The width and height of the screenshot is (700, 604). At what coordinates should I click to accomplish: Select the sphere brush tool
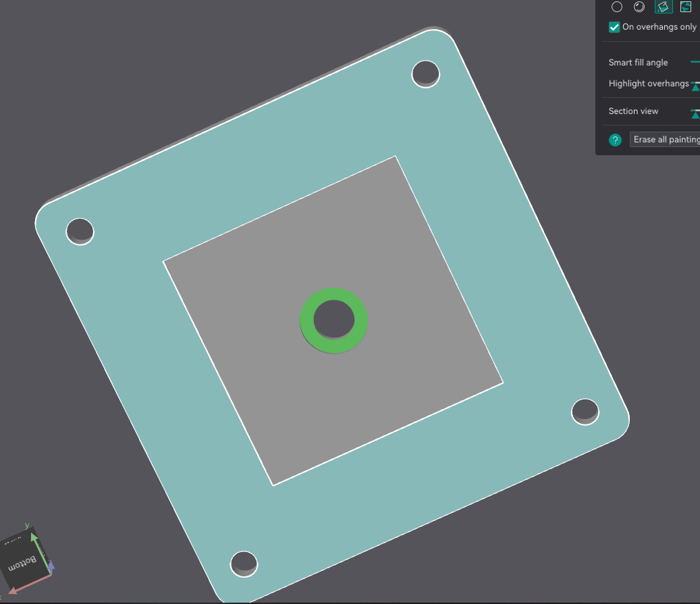639,7
